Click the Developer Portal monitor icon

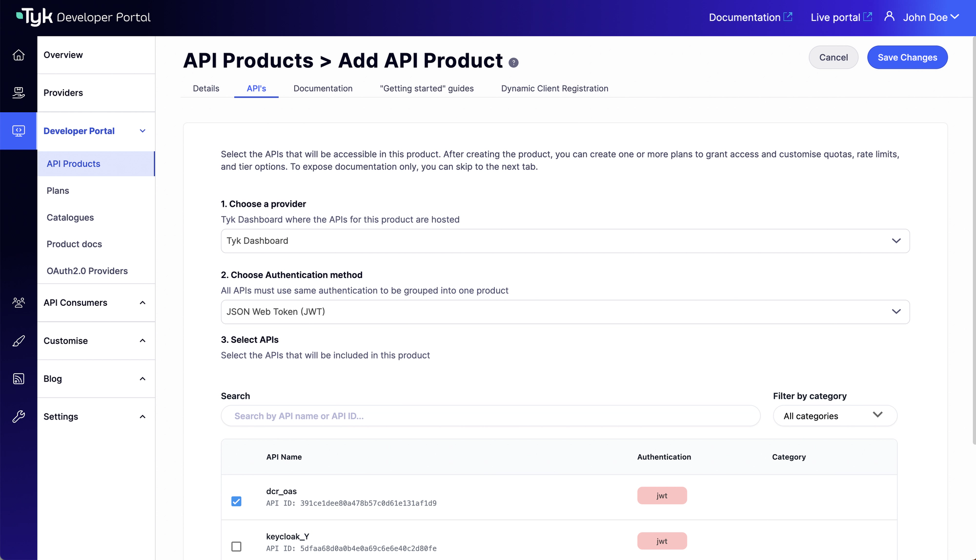pyautogui.click(x=19, y=131)
